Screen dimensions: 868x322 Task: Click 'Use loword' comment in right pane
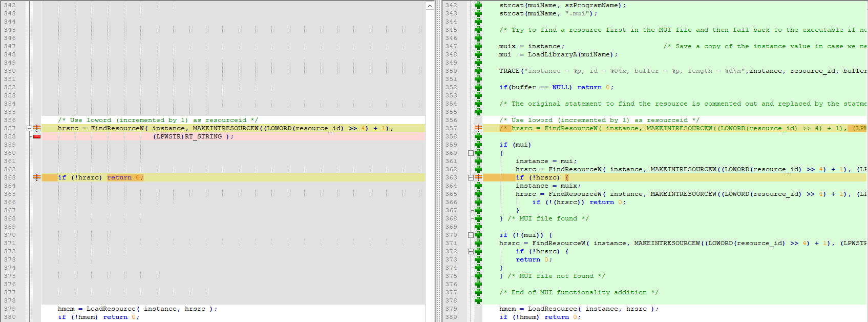pyautogui.click(x=599, y=120)
